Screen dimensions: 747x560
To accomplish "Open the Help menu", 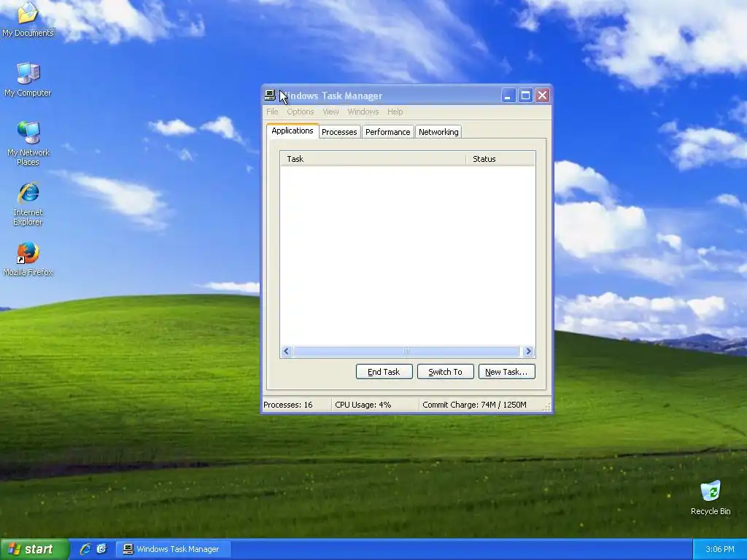I will (x=395, y=112).
